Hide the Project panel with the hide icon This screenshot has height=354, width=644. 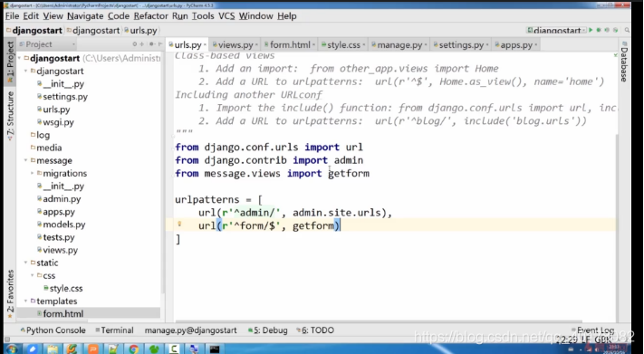159,44
